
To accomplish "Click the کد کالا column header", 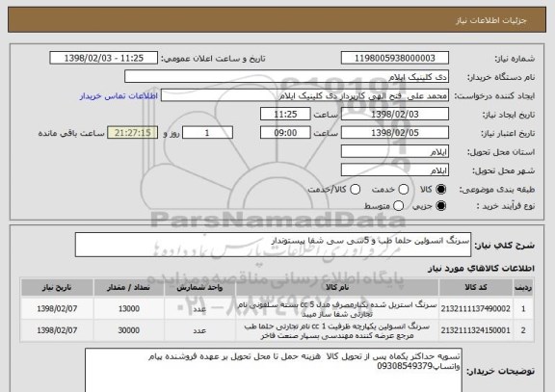I will (x=476, y=287).
